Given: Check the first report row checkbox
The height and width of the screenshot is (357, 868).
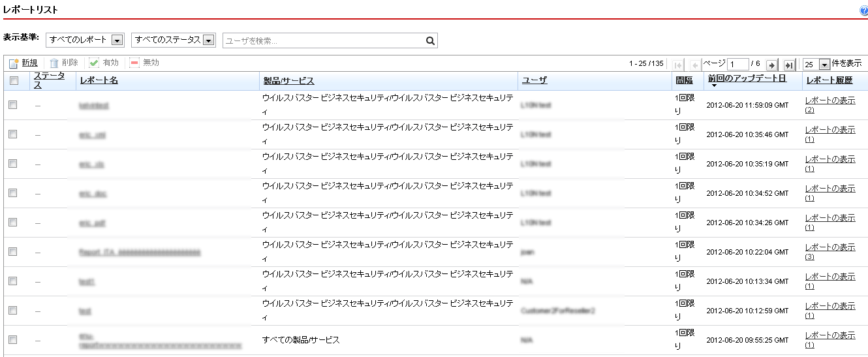Looking at the screenshot, I should coord(13,104).
